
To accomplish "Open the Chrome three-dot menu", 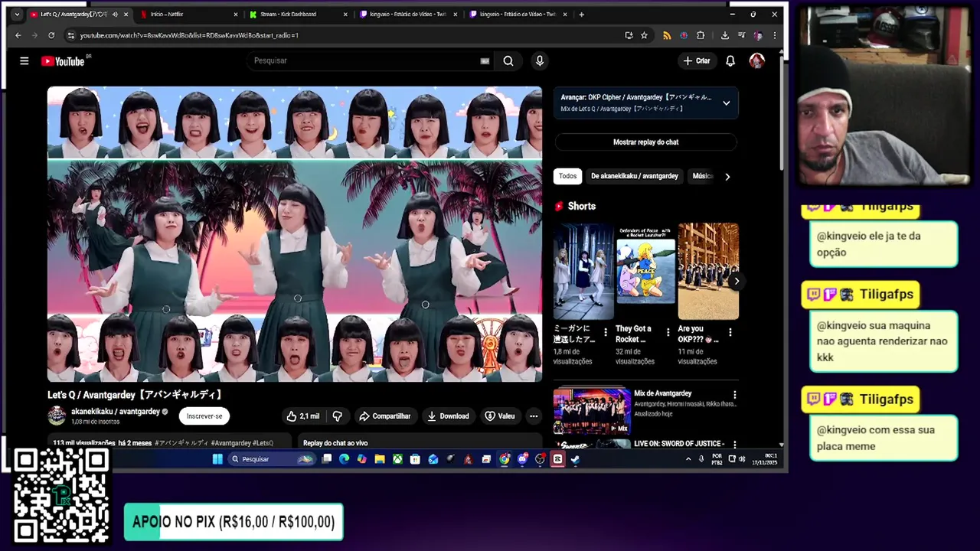I will (x=775, y=35).
